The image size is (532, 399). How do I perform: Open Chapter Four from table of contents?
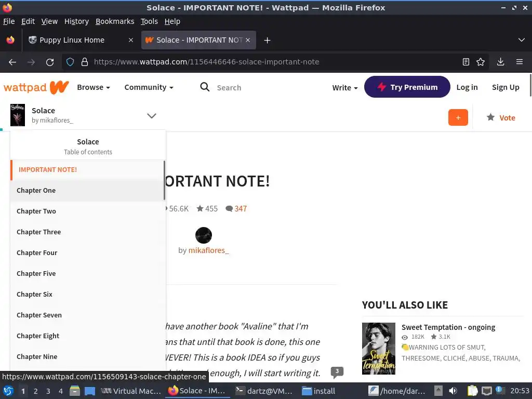(x=87, y=253)
